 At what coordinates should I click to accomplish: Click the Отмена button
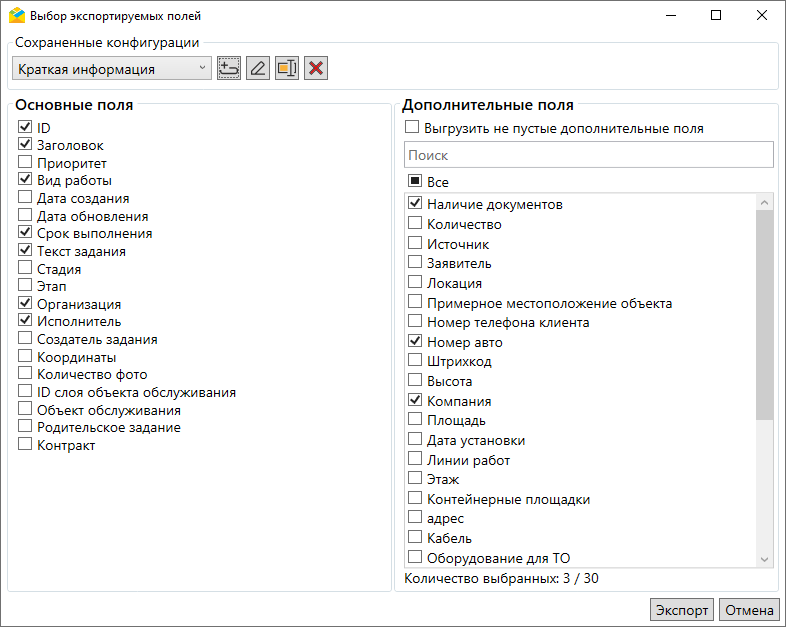point(749,610)
